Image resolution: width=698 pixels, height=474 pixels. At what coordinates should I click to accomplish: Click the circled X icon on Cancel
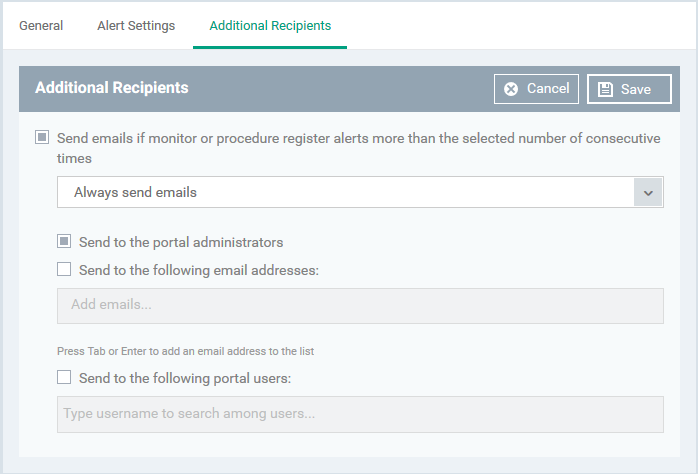[511, 89]
